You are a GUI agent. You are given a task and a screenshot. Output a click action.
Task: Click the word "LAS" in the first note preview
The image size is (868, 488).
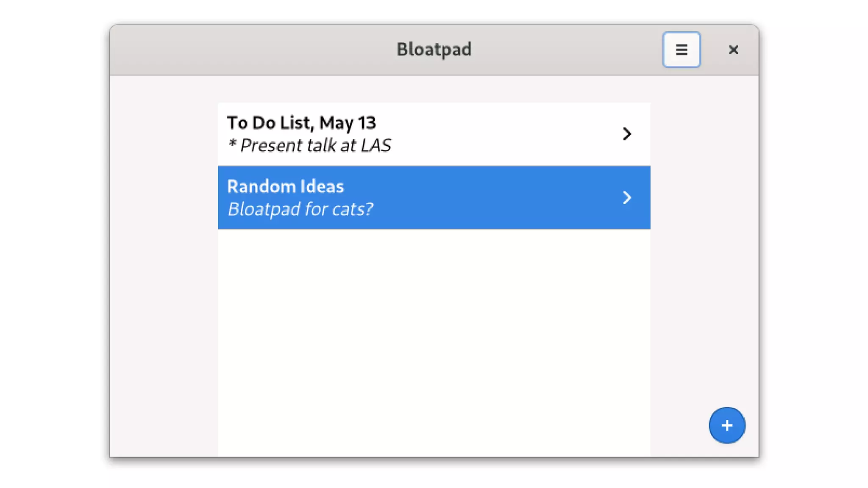376,146
